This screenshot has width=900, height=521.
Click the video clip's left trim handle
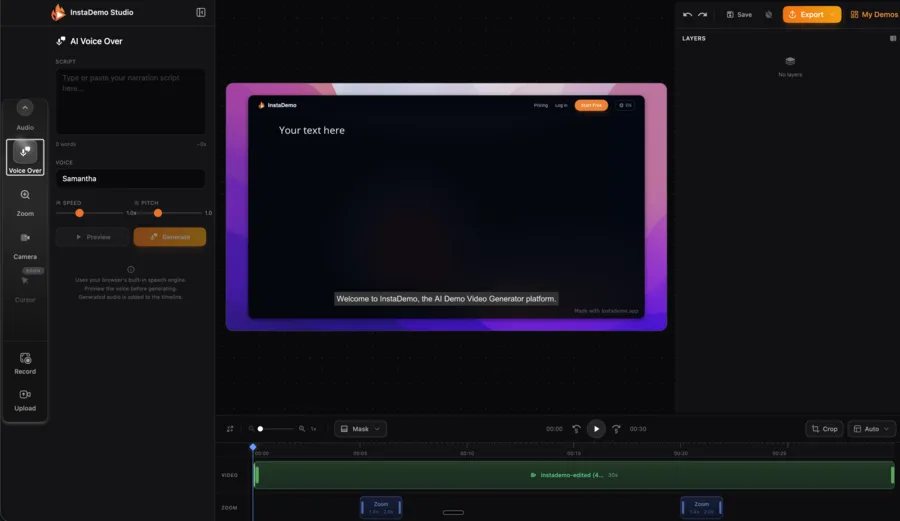click(257, 475)
